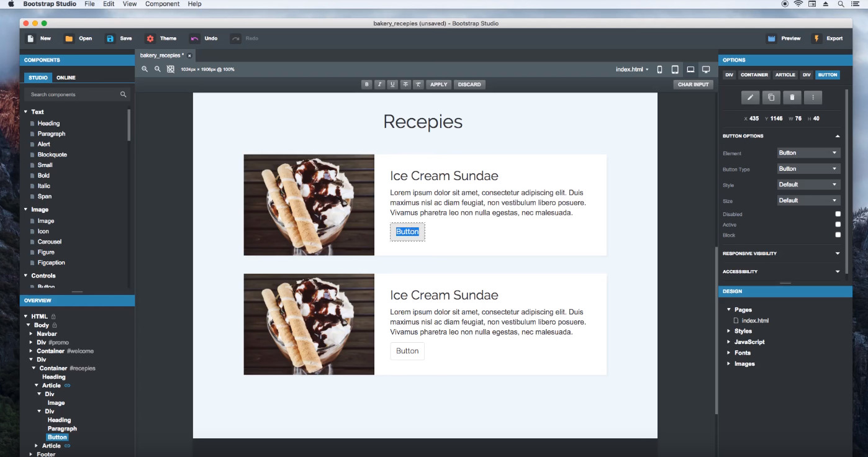This screenshot has width=868, height=457.
Task: Click the trash delete icon in Options
Action: (x=792, y=97)
